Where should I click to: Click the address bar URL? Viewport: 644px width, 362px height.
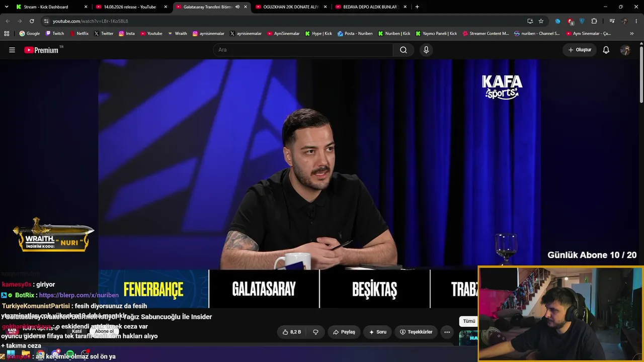point(91,21)
